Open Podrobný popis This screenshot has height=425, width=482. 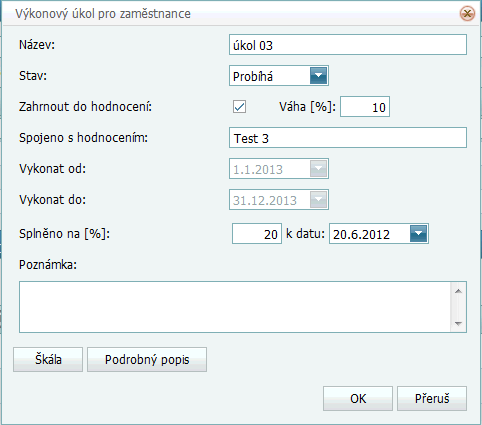pyautogui.click(x=147, y=359)
